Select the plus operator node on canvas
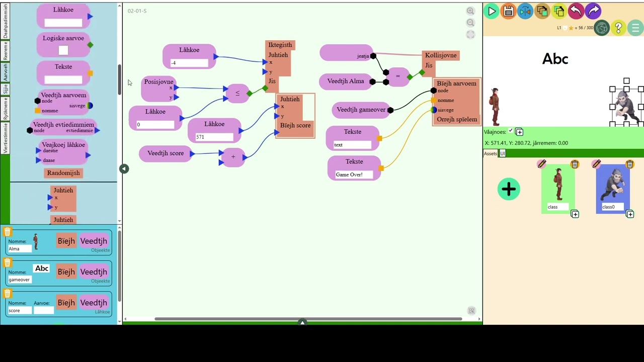 click(233, 157)
